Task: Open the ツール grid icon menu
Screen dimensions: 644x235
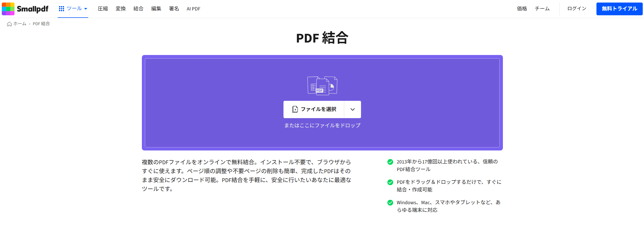Action: pos(61,8)
